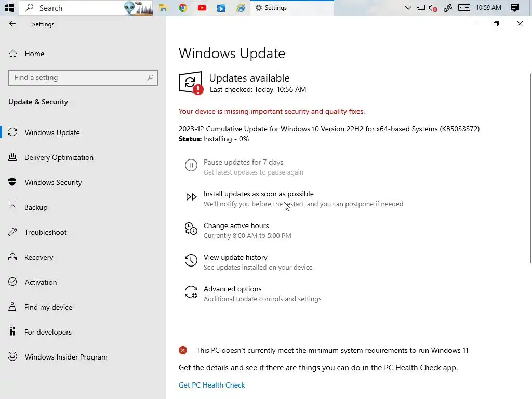Open the Action Center notifications icon
The height and width of the screenshot is (399, 532).
click(x=515, y=7)
